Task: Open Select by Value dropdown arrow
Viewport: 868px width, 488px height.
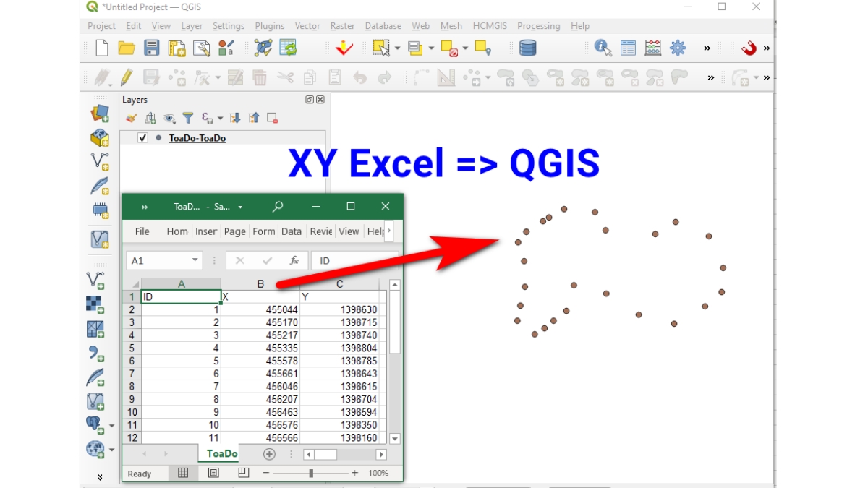Action: click(431, 48)
